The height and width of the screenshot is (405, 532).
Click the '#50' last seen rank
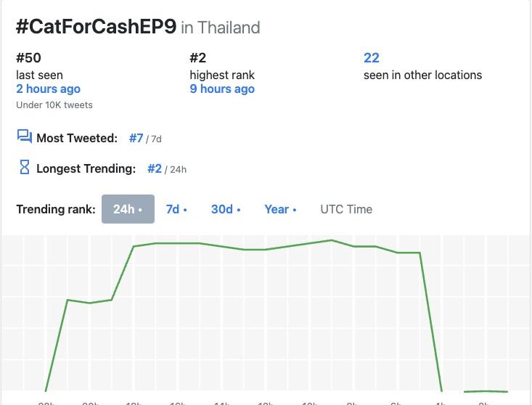coord(28,58)
